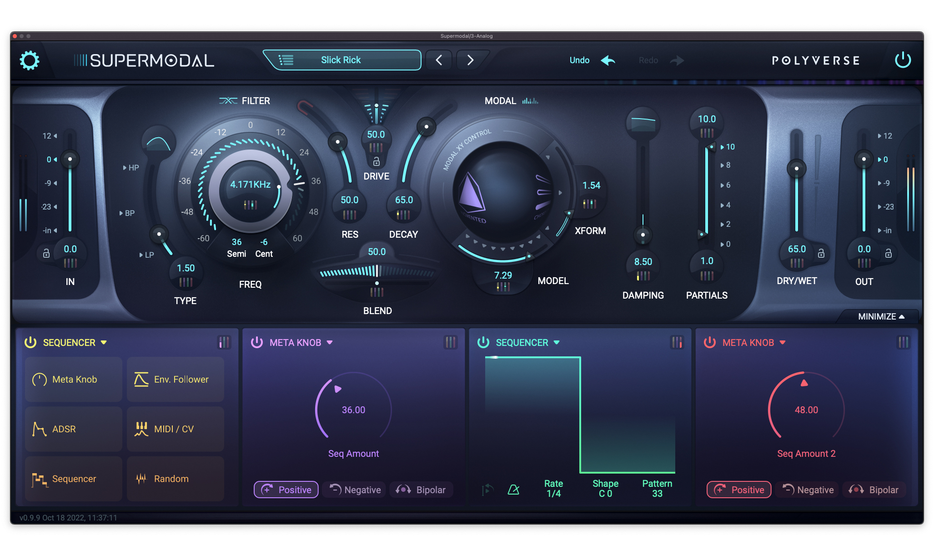The width and height of the screenshot is (934, 560).
Task: Select Bipolar mode for Seq Amount
Action: (x=420, y=490)
